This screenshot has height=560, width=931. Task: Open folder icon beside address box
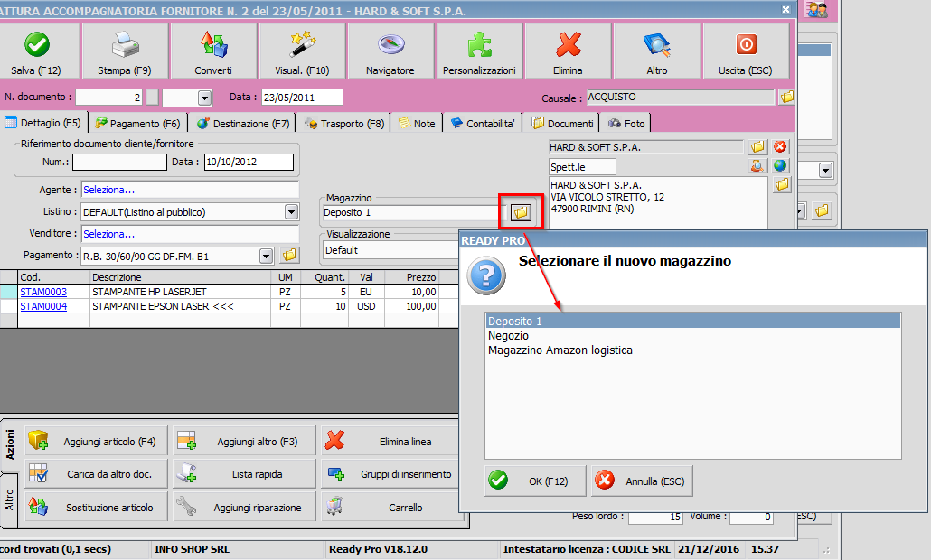[782, 184]
